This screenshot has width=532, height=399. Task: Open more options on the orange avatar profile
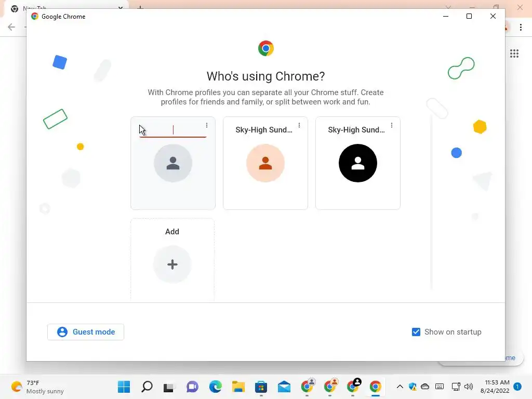[x=299, y=125]
